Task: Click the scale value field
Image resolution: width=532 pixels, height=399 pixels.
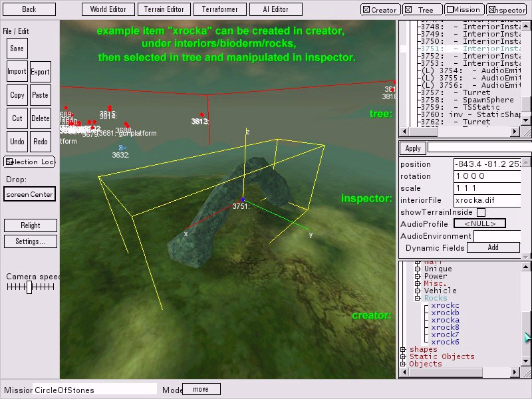Action: pos(487,188)
